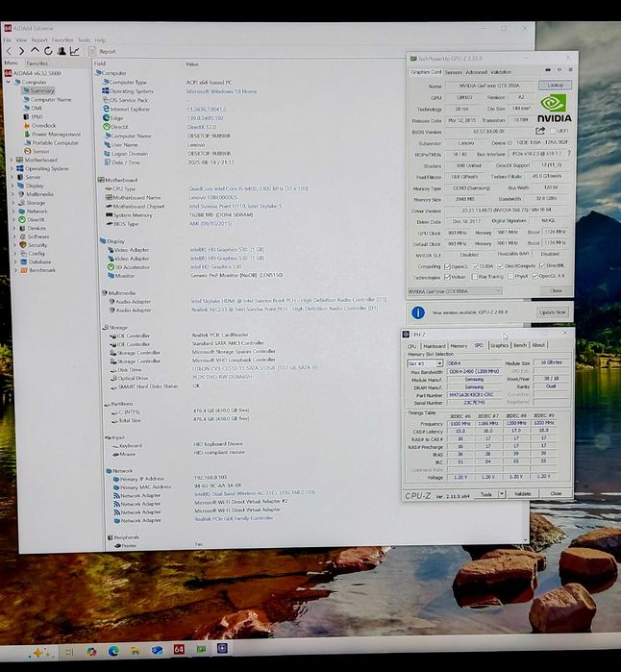Viewport: 621px width, 672px height.
Task: Open the Tools menu in AIDA64
Action: (84, 40)
